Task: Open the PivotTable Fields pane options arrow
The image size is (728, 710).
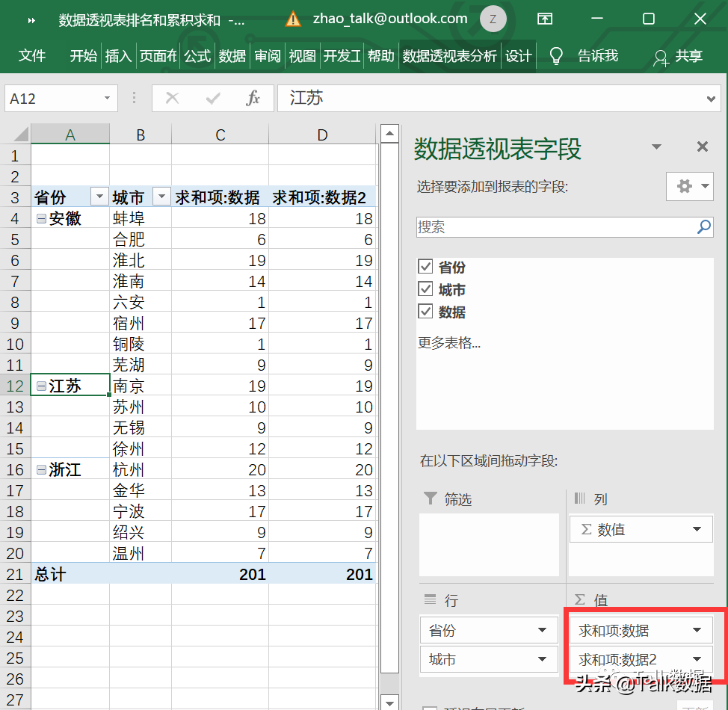Action: click(656, 146)
